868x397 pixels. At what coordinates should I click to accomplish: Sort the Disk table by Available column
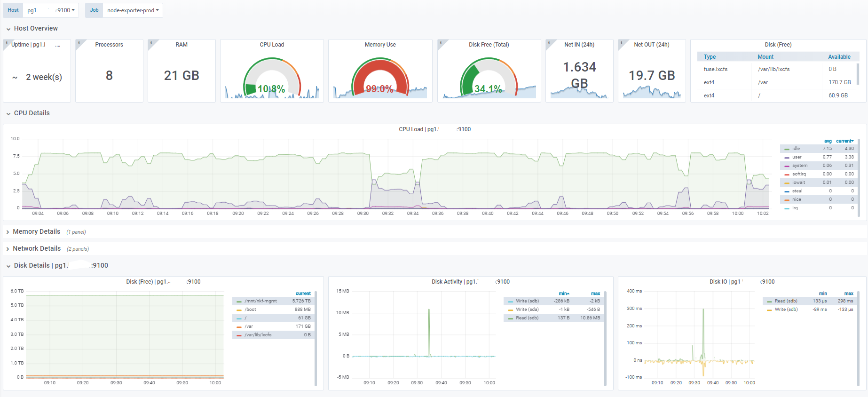tap(839, 57)
